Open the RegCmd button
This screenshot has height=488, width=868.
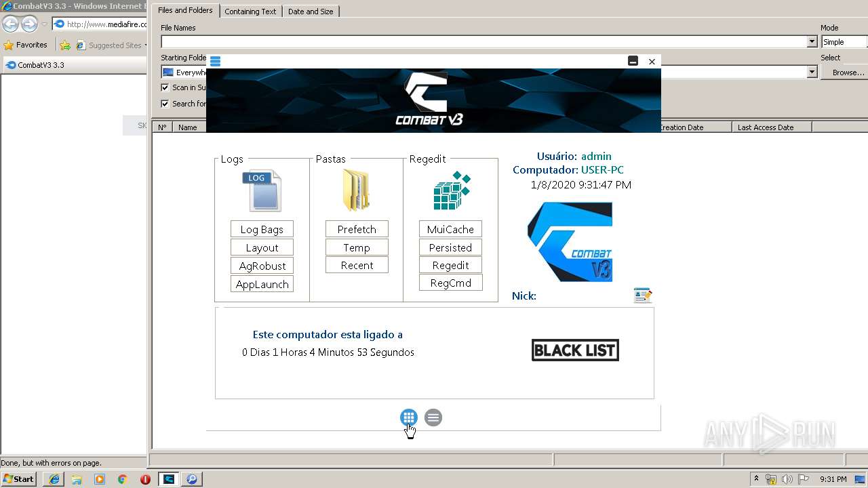coord(450,283)
